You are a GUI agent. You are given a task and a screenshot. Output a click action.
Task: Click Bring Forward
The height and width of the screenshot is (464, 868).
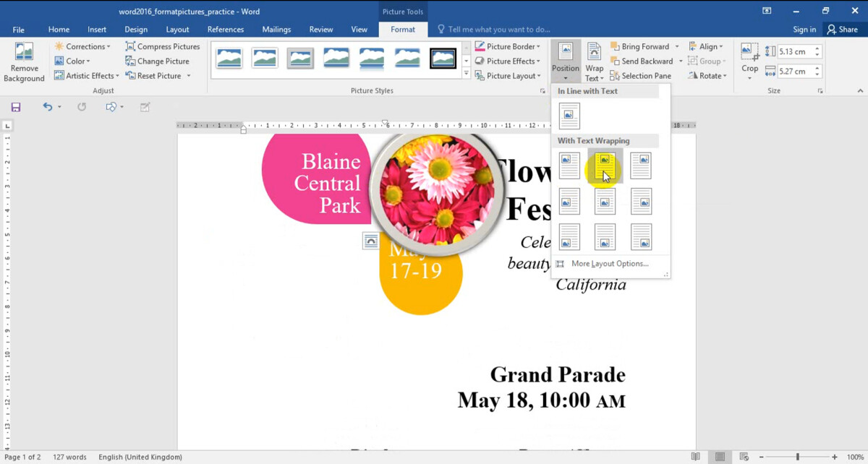click(x=640, y=46)
